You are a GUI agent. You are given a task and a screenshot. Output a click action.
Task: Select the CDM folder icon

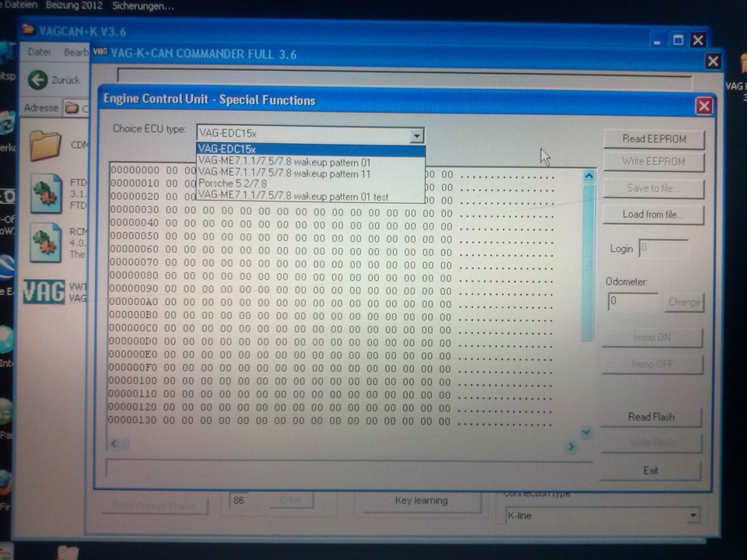(45, 145)
